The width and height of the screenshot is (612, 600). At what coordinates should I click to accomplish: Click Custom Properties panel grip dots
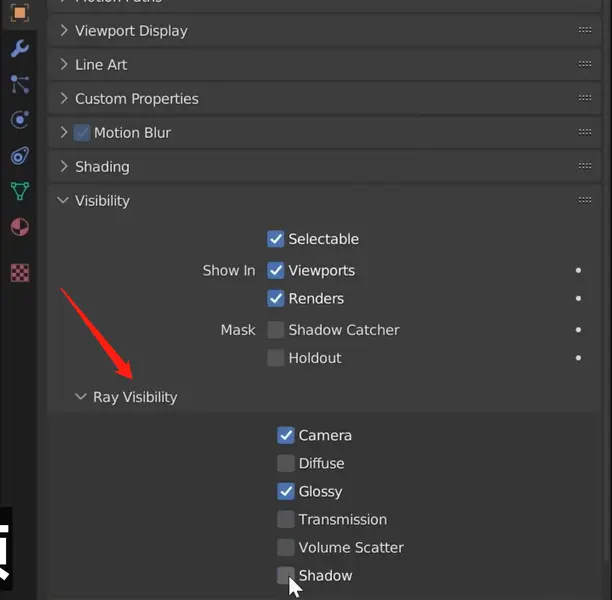tap(585, 98)
